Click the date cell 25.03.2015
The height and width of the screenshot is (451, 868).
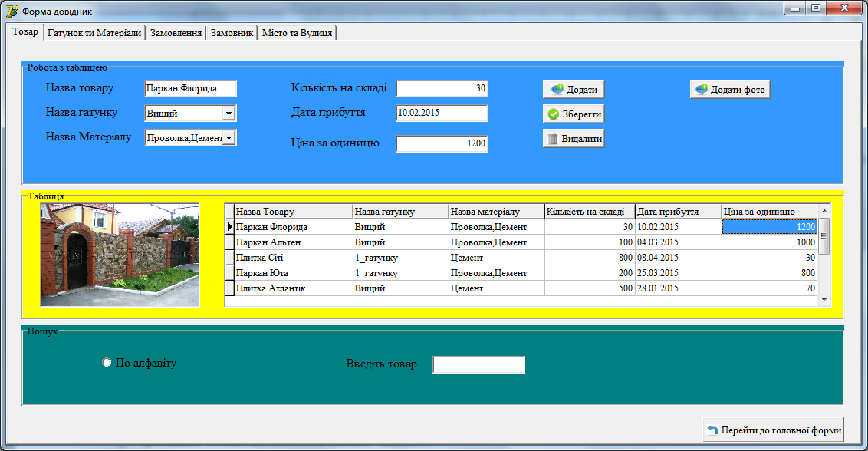point(678,272)
